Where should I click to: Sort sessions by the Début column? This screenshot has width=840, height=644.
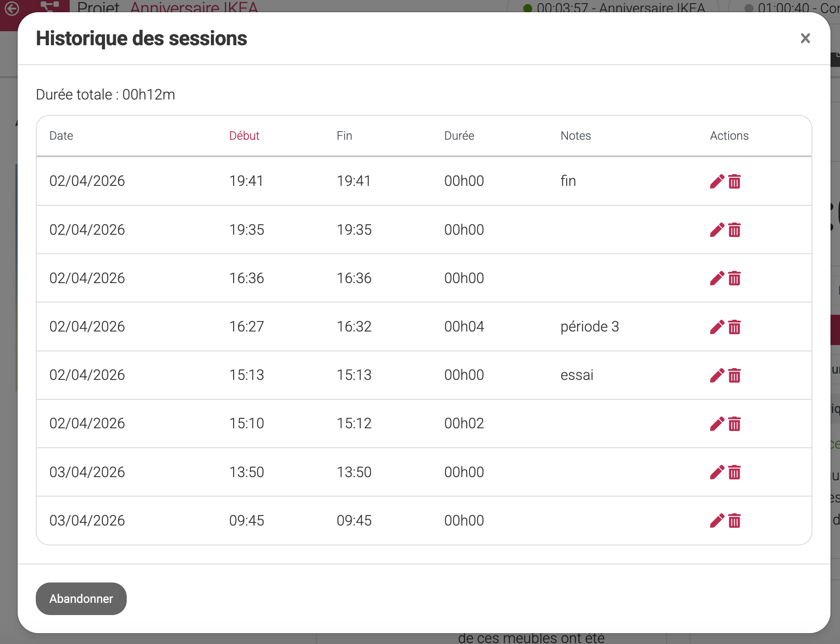tap(244, 136)
